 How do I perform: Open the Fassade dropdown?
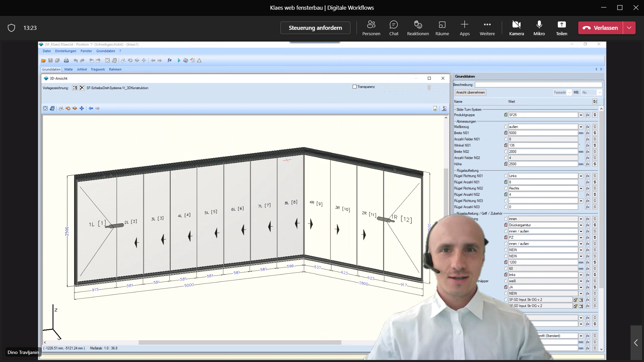(562, 93)
